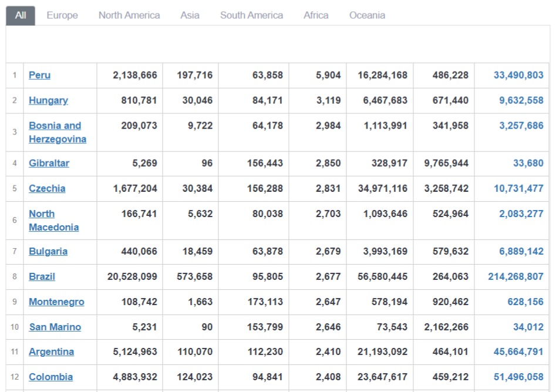Viewport: 556px width, 392px height.
Task: Open the Hungary country link
Action: tap(48, 100)
